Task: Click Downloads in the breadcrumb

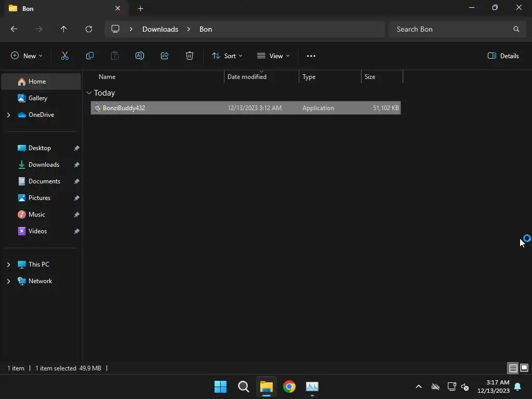Action: tap(160, 29)
